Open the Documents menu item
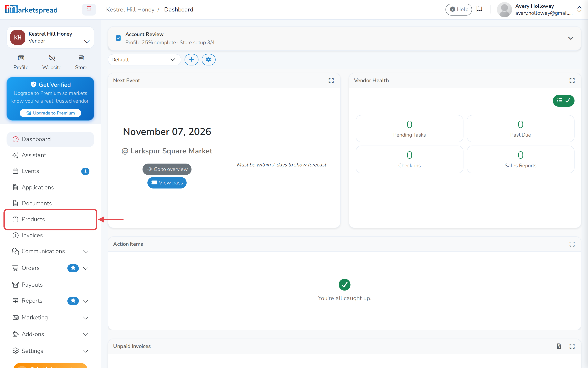This screenshot has height=368, width=588. tap(50, 203)
